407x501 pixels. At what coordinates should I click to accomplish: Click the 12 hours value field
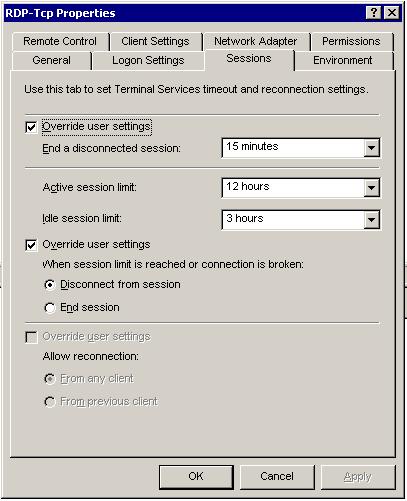[x=293, y=188]
